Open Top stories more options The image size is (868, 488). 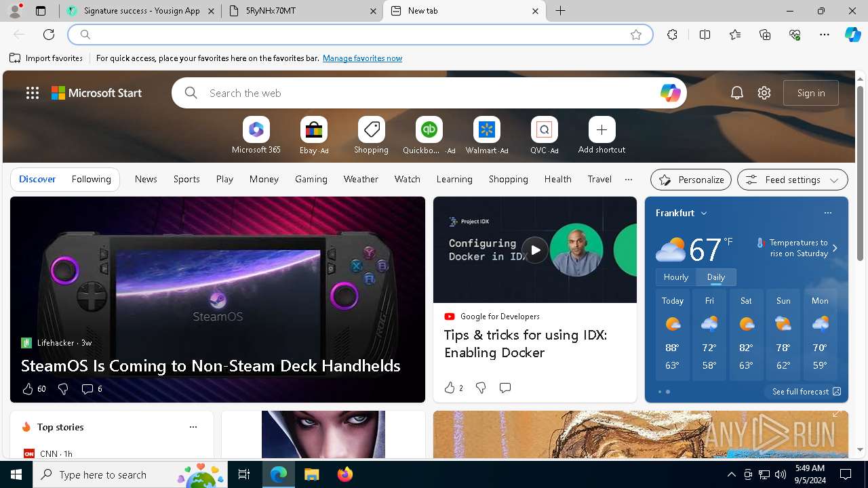pos(193,427)
